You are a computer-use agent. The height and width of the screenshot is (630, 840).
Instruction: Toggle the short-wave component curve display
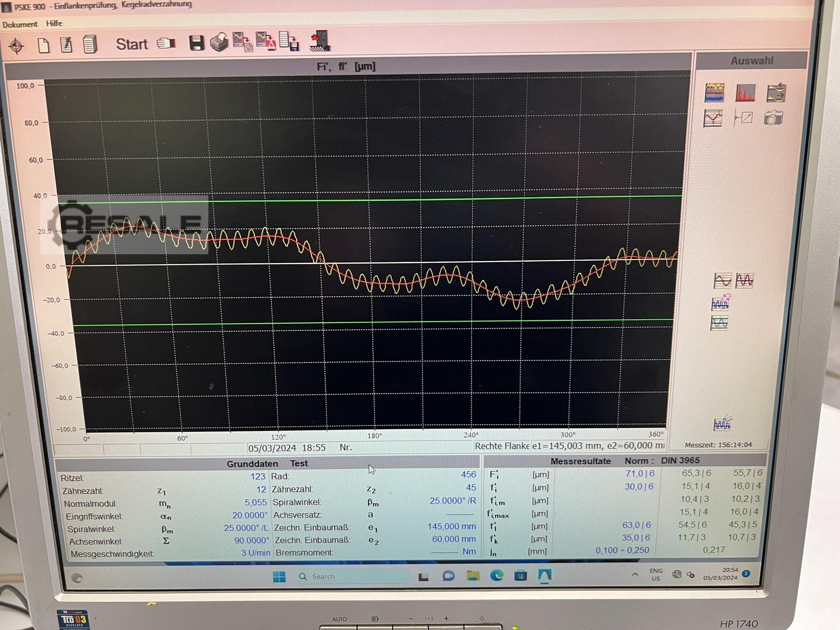pyautogui.click(x=744, y=281)
